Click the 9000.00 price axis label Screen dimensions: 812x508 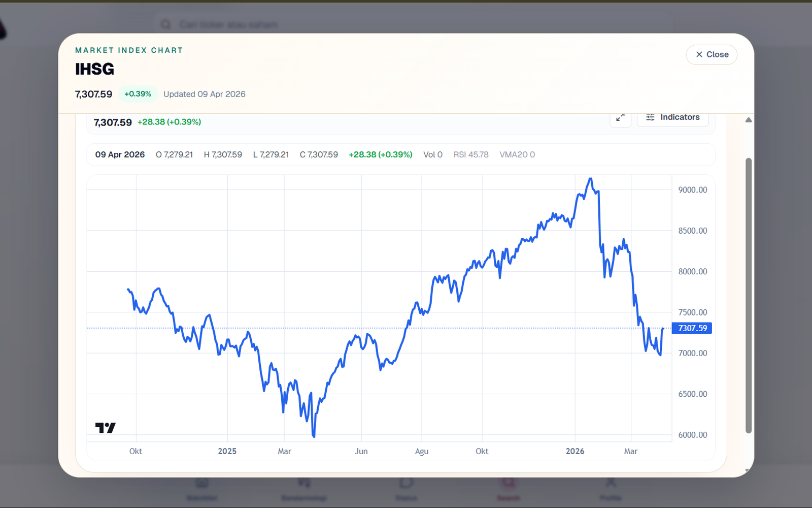[x=692, y=190]
